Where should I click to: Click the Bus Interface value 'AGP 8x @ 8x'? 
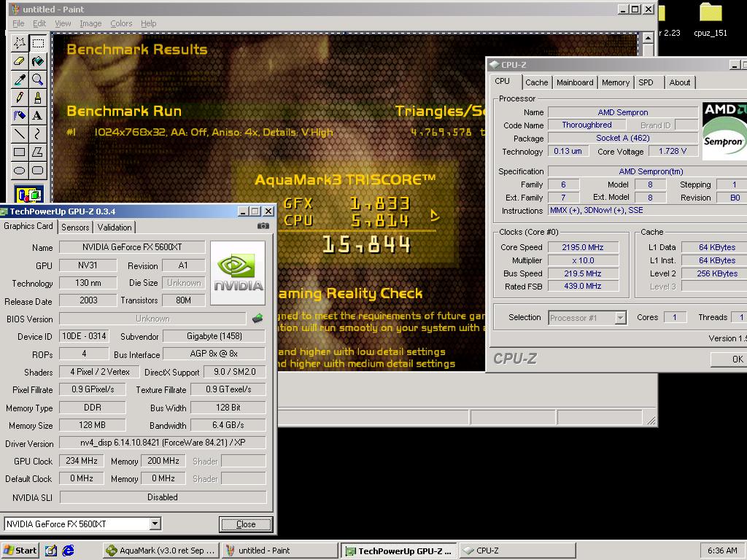click(214, 354)
